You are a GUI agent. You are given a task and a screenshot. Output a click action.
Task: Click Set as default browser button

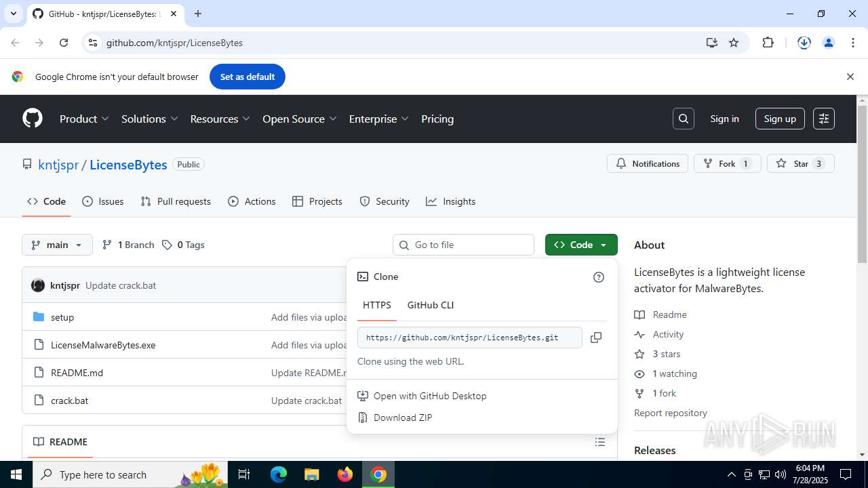click(x=248, y=77)
